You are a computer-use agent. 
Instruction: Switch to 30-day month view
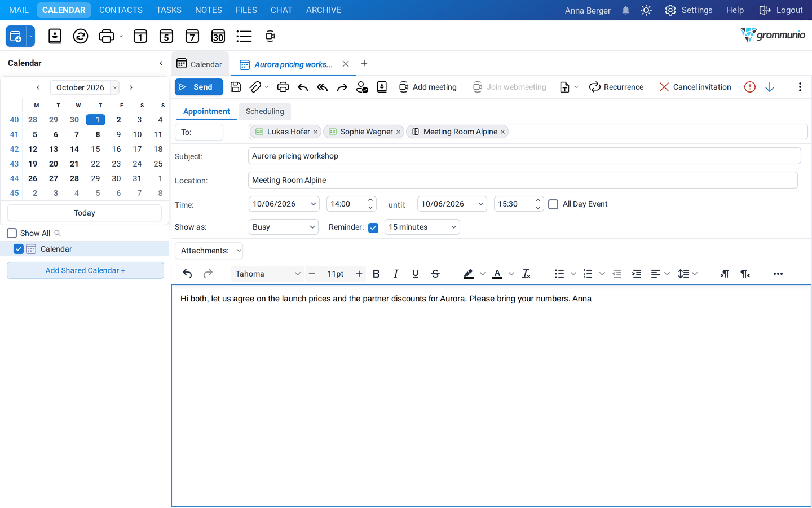218,36
